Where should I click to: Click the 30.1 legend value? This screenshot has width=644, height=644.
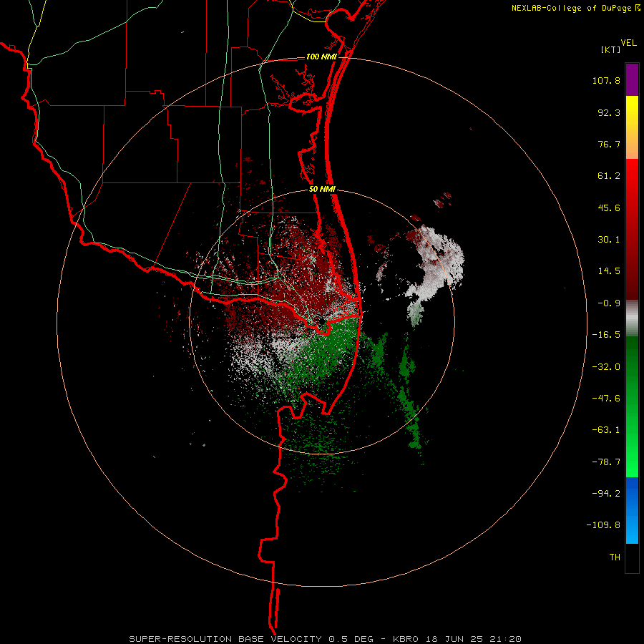pos(609,240)
